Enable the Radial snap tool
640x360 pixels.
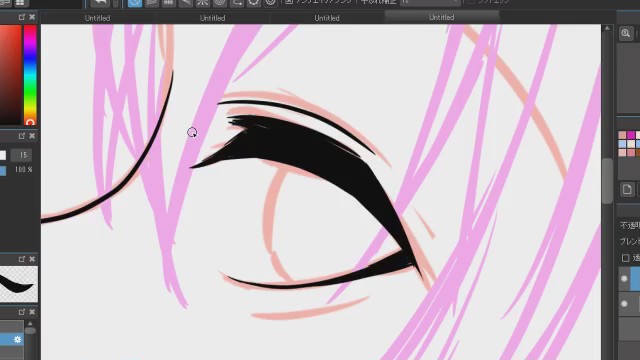pyautogui.click(x=202, y=2)
